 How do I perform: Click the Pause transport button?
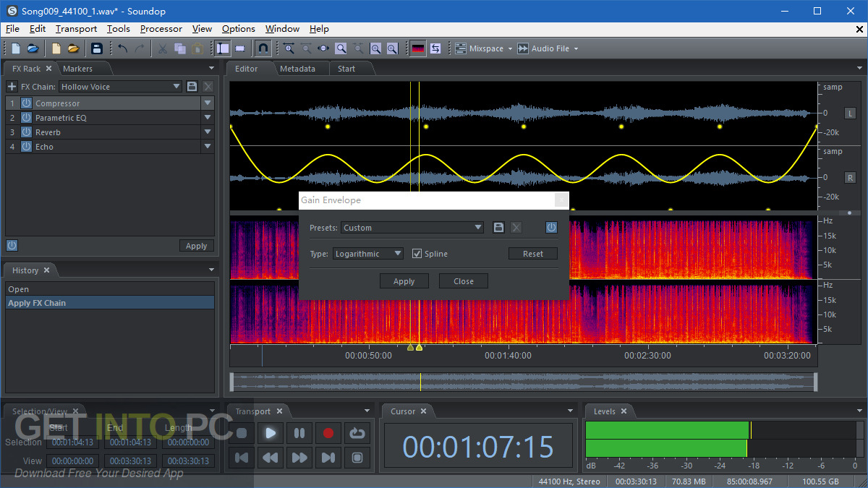click(299, 433)
